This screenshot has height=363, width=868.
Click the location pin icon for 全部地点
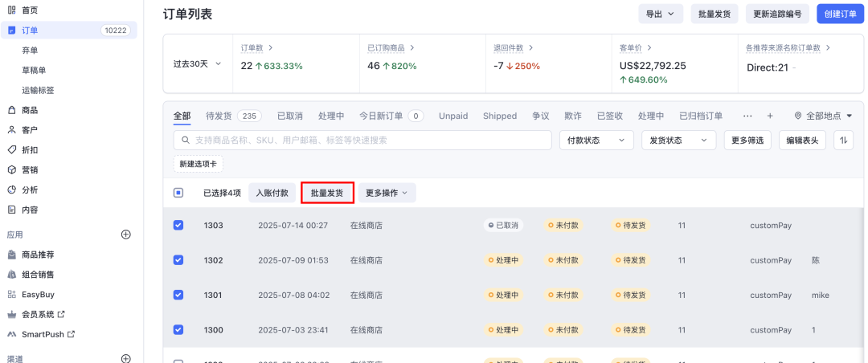[798, 116]
